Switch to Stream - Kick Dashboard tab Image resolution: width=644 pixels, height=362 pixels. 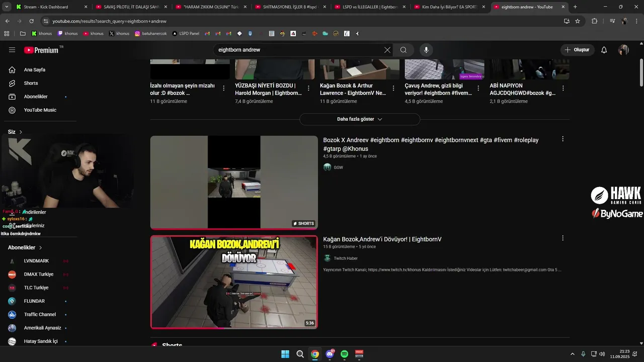51,7
